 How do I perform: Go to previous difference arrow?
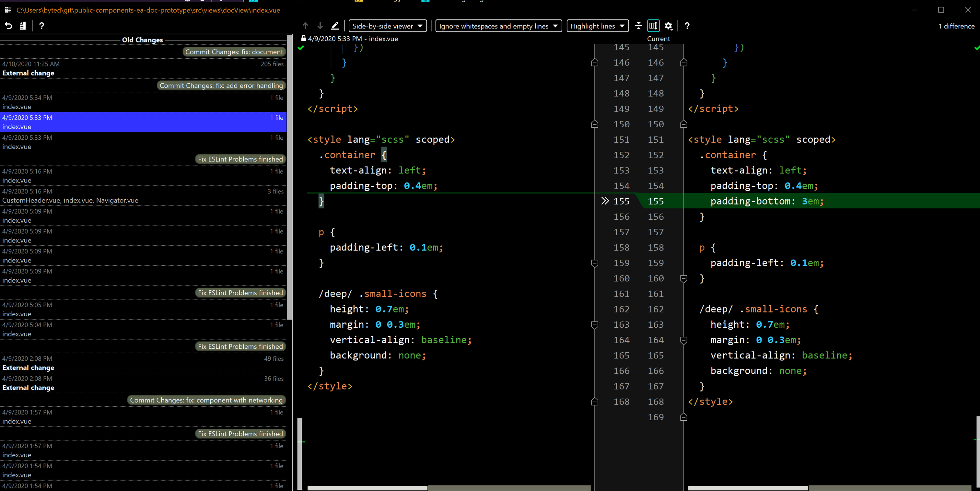point(305,26)
